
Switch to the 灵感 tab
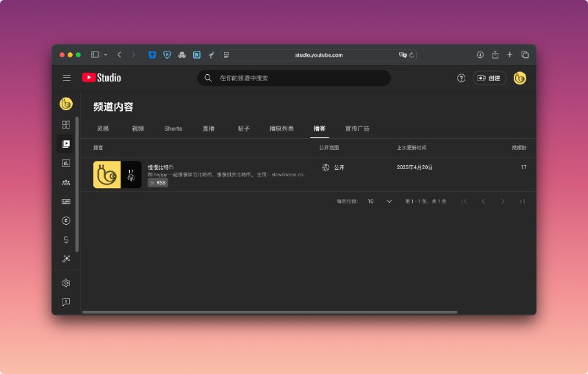tap(103, 129)
